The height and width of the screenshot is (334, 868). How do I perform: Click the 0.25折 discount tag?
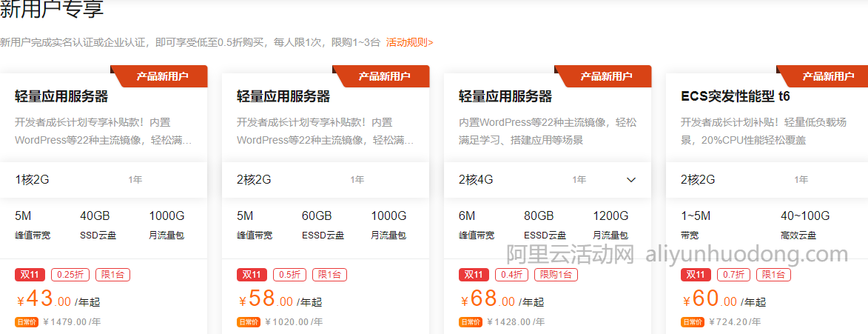70,274
